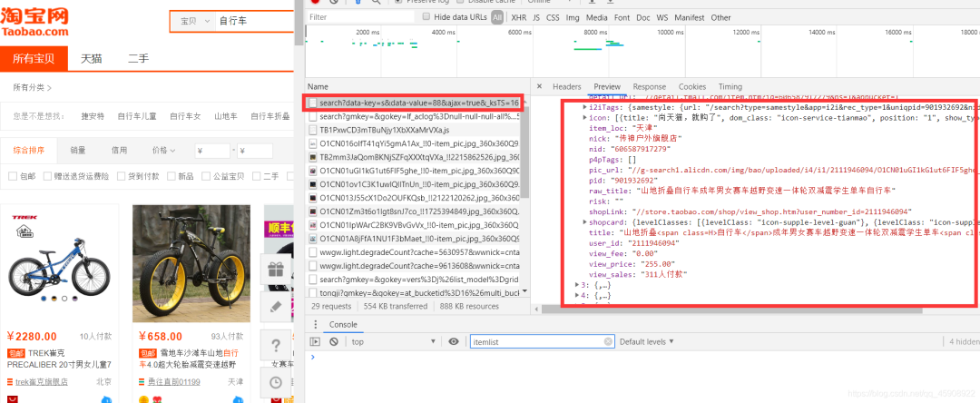Image resolution: width=980 pixels, height=403 pixels.
Task: Select the Console drawer tab
Action: point(343,325)
